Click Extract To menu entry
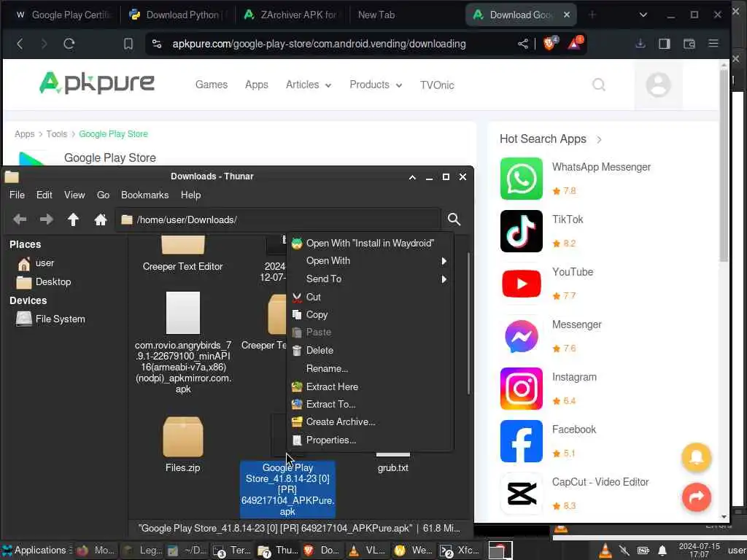This screenshot has height=560, width=747. click(x=370, y=404)
